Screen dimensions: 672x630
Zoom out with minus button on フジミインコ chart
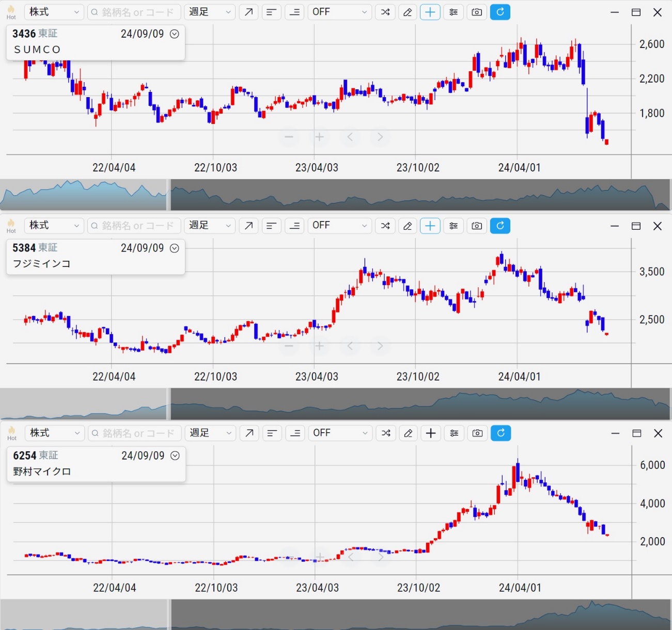pyautogui.click(x=289, y=346)
